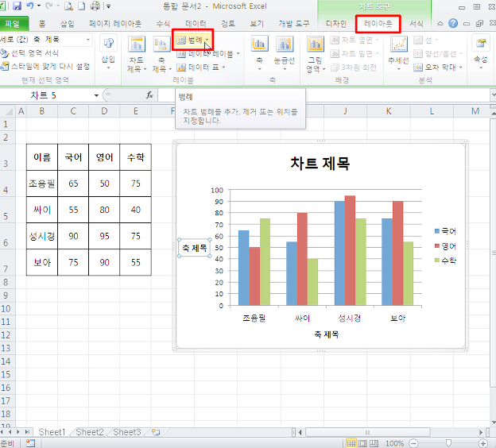496x448 pixels.
Task: Select the vertical 축 제목 text box in chart
Action: tap(195, 248)
